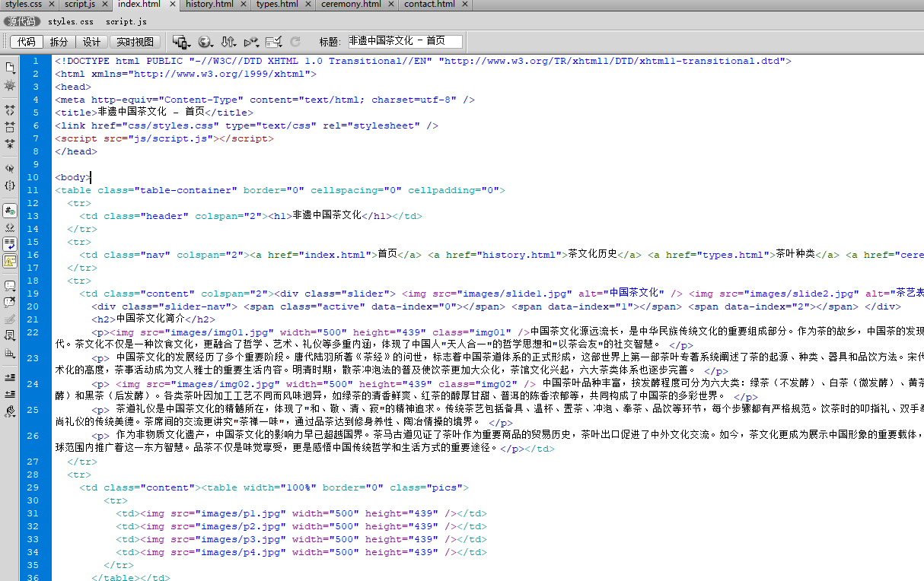Switch to types.html document tab
The height and width of the screenshot is (581, 924).
[x=277, y=5]
